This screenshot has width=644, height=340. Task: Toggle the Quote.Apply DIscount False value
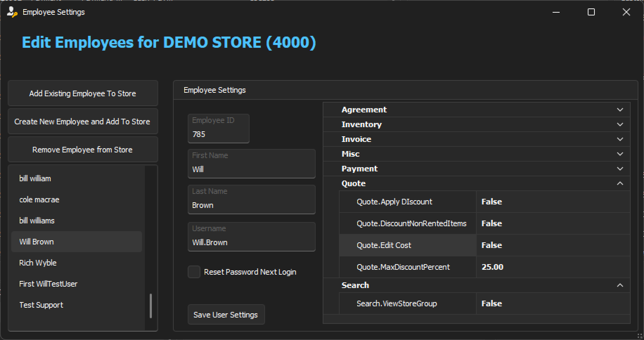(491, 202)
